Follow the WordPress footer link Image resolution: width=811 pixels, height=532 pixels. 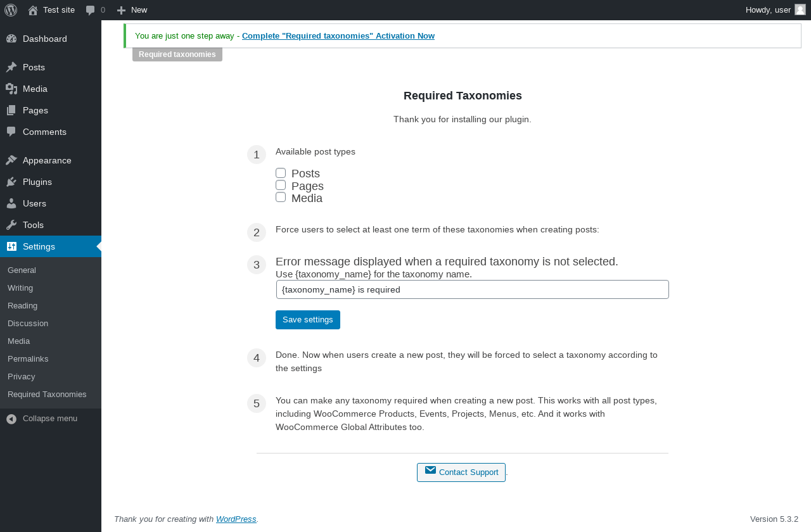click(236, 519)
